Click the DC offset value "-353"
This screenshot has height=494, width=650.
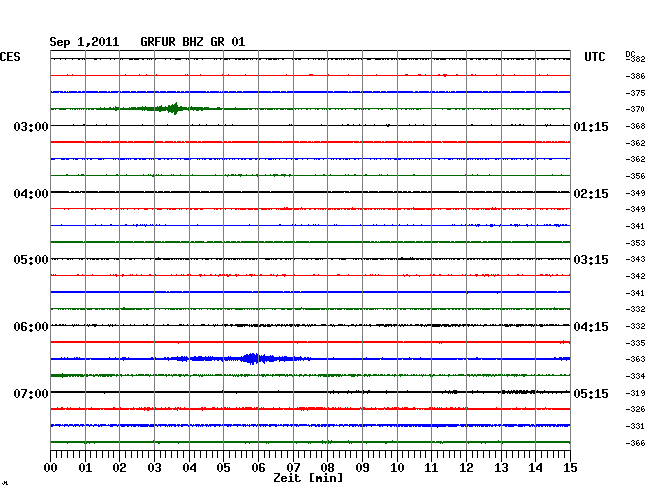[635, 243]
